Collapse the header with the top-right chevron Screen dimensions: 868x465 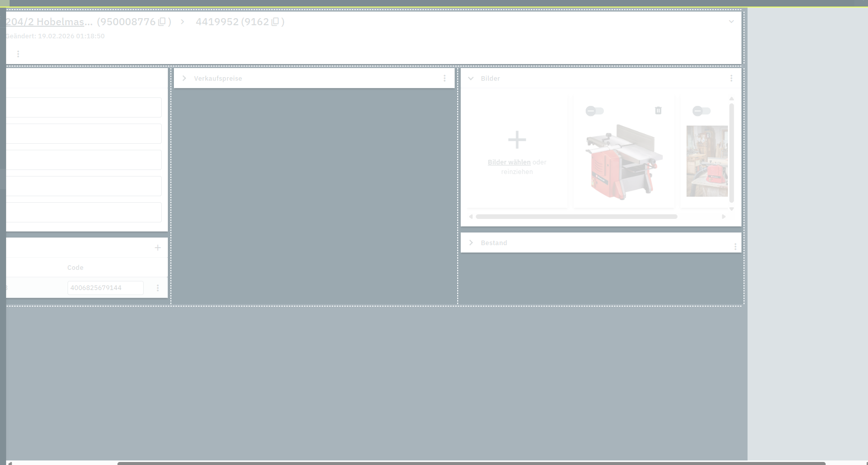[731, 22]
